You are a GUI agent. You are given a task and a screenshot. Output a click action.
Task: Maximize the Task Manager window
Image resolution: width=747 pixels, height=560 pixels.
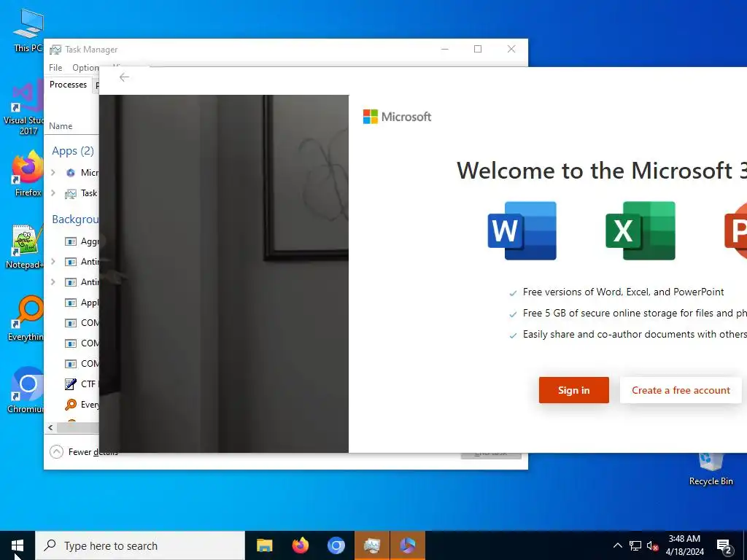pyautogui.click(x=478, y=49)
